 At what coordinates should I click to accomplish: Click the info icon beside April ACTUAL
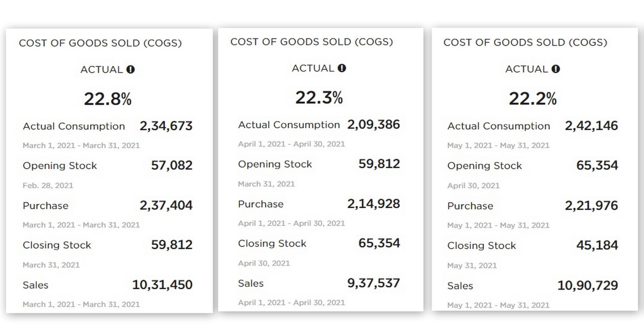pyautogui.click(x=342, y=68)
